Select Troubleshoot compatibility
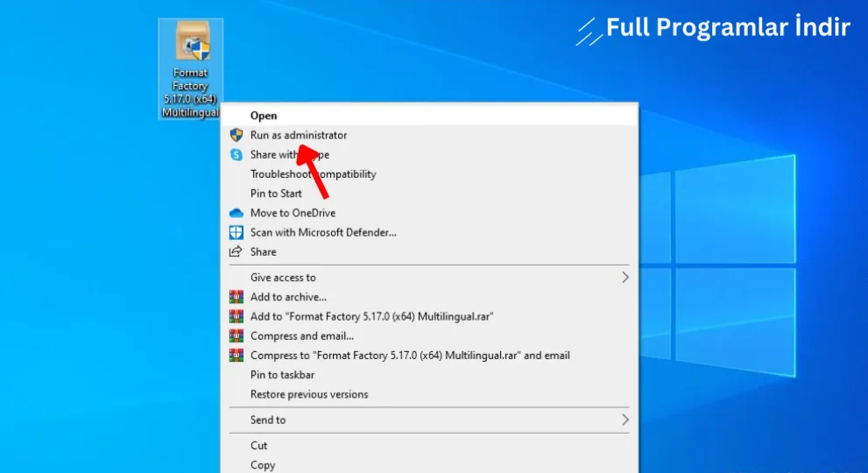868x473 pixels. pos(429,174)
